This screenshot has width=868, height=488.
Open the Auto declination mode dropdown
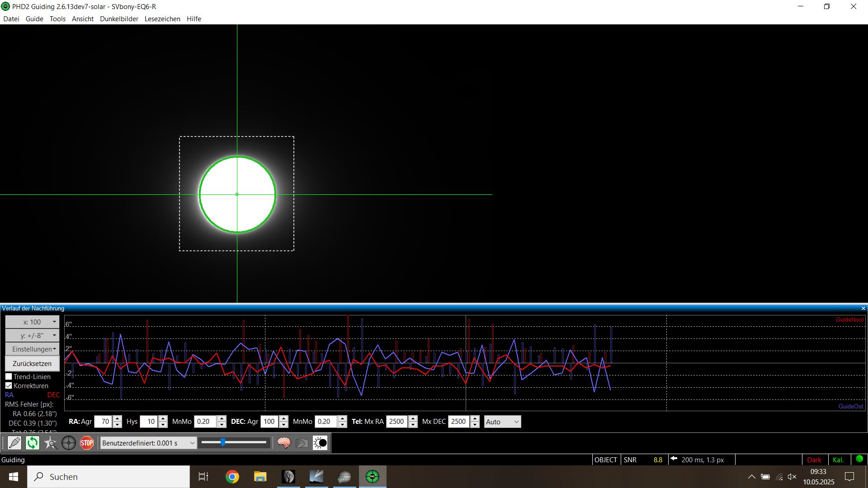coord(502,422)
